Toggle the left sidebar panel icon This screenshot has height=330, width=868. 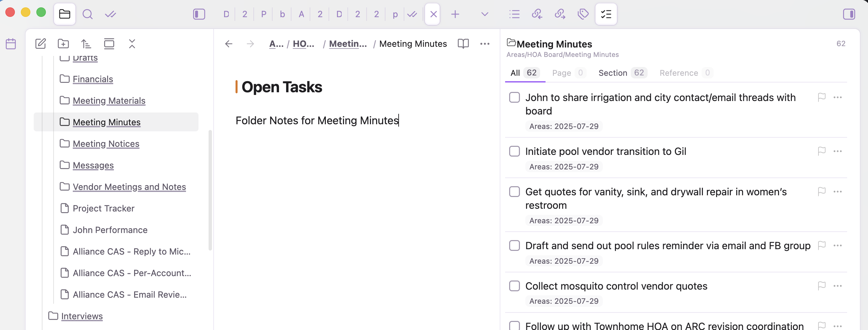click(x=199, y=14)
